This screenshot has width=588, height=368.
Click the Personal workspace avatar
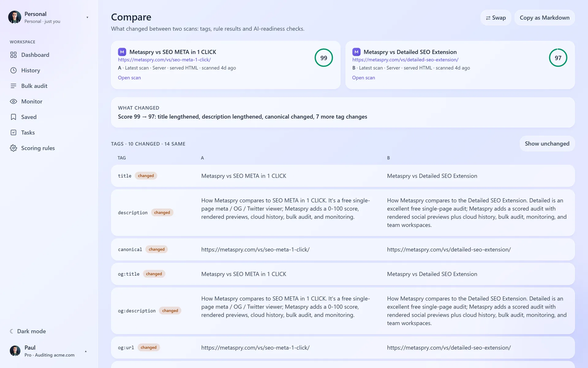pyautogui.click(x=15, y=17)
